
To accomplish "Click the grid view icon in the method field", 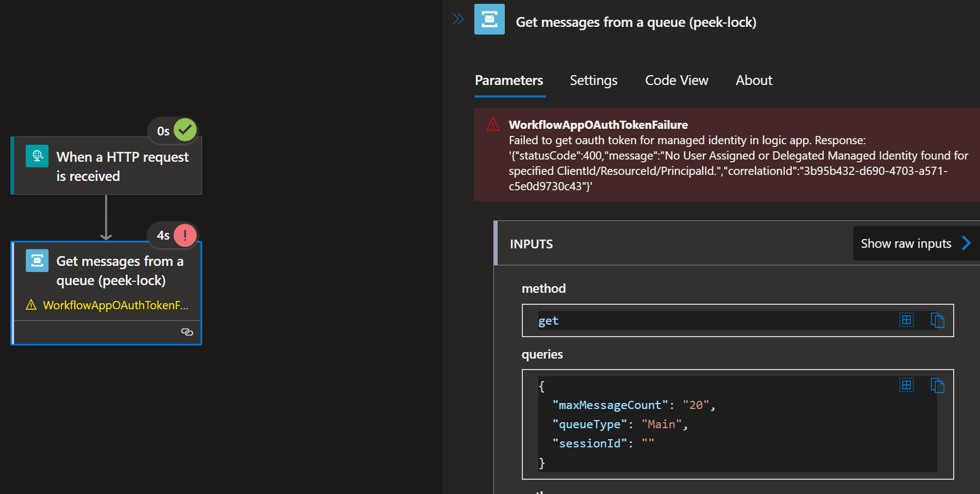I will click(x=907, y=320).
